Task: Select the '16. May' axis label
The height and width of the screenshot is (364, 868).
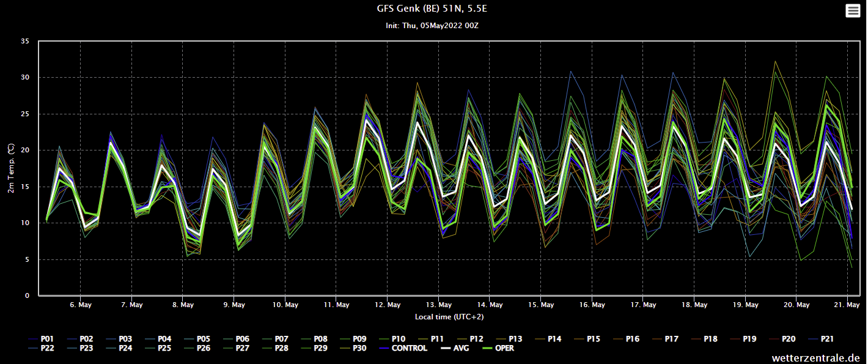Action: [x=592, y=305]
